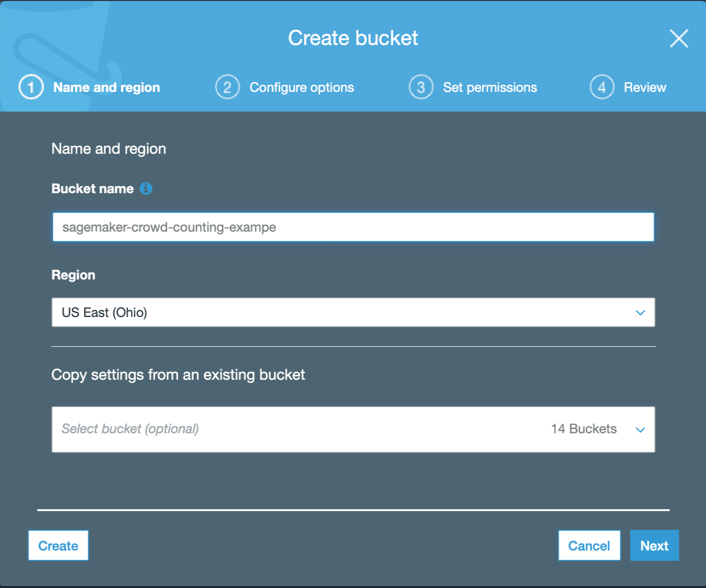Click the Select bucket (optional) placeholder

(x=130, y=429)
